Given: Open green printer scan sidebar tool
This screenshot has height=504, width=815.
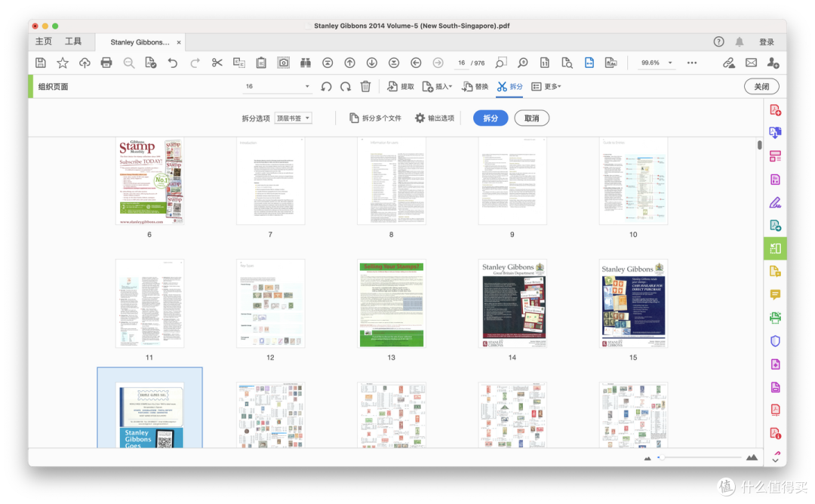Looking at the screenshot, I should [775, 318].
